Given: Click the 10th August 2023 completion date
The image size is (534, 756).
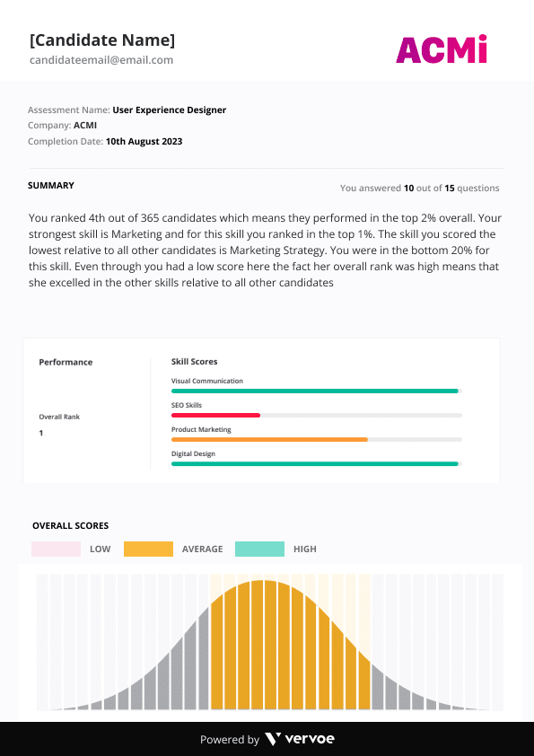Looking at the screenshot, I should (144, 141).
